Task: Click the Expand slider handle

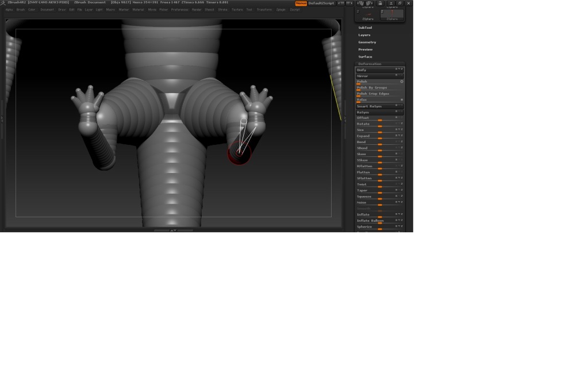Action: click(380, 138)
